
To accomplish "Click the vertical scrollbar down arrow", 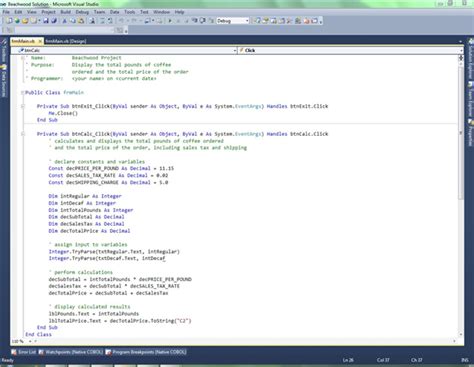I will coord(461,334).
